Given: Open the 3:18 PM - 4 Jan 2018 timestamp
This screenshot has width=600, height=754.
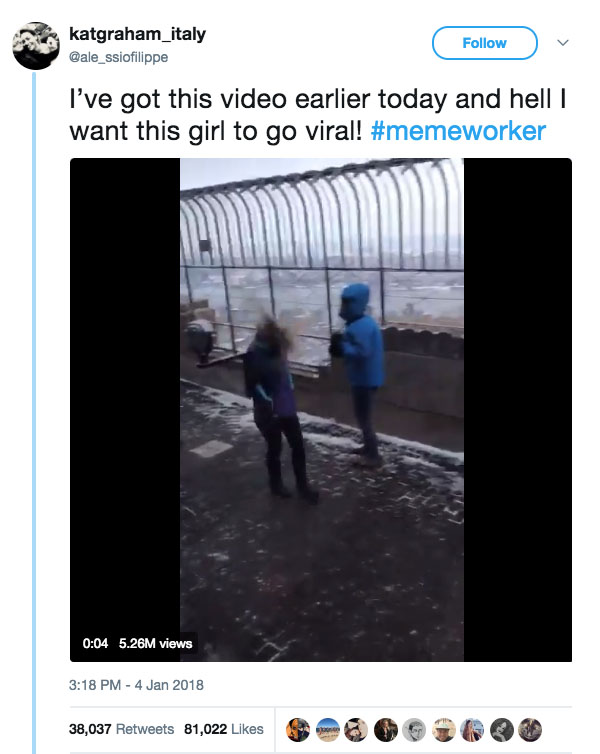Looking at the screenshot, I should tap(136, 685).
